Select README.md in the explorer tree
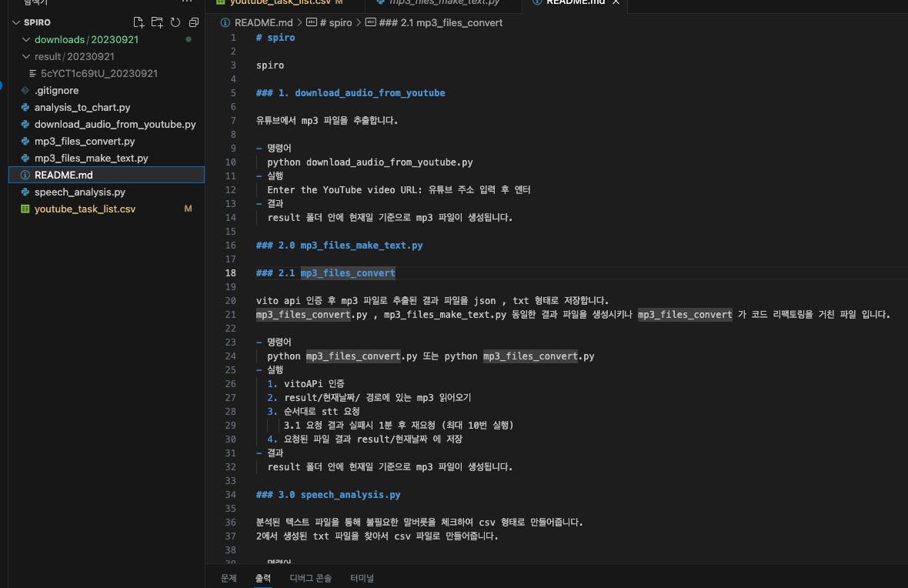The width and height of the screenshot is (908, 588). 106,175
